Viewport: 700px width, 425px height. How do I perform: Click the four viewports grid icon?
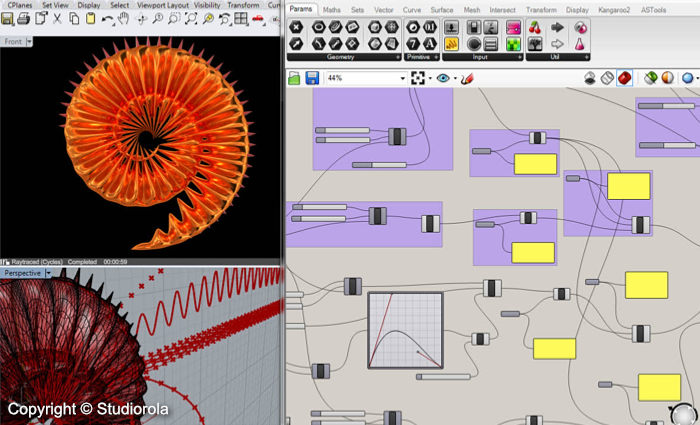click(x=241, y=19)
